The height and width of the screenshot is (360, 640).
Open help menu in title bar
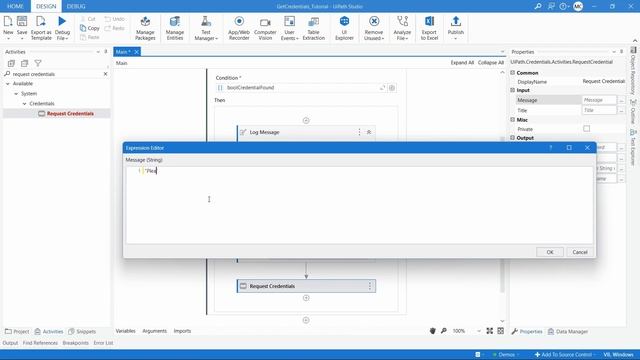coord(564,6)
